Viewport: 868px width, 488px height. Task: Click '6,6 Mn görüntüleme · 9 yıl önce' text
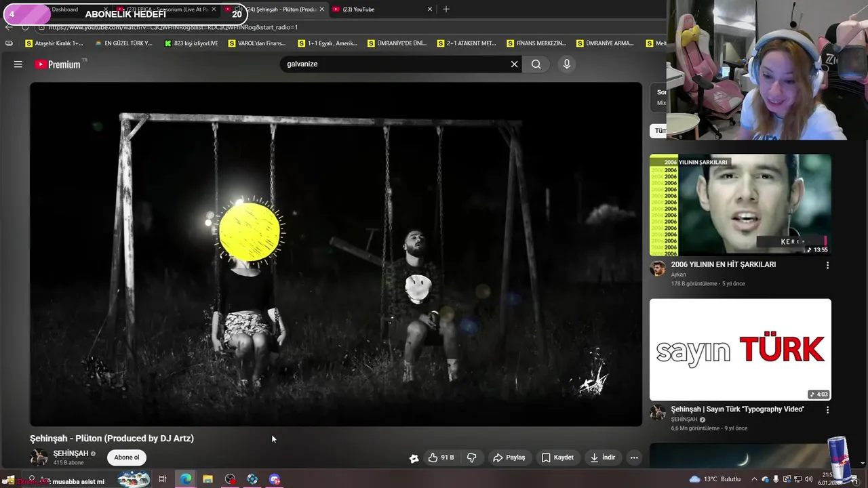(709, 428)
